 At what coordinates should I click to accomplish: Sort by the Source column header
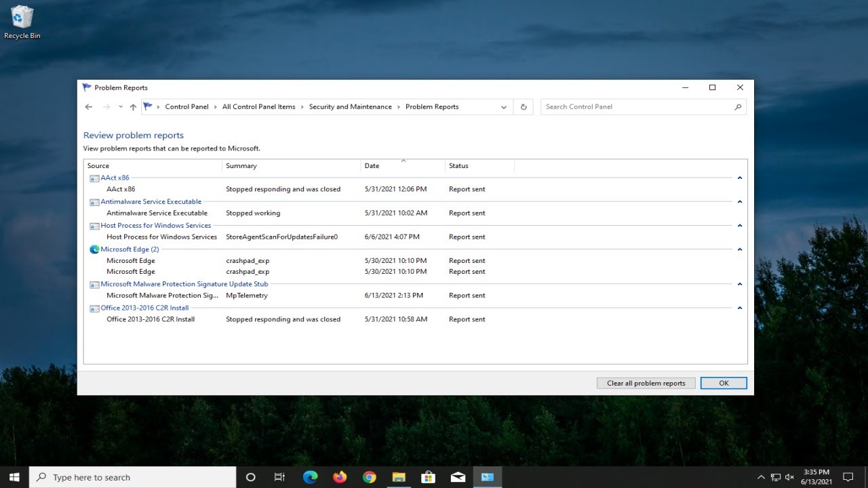pos(153,166)
